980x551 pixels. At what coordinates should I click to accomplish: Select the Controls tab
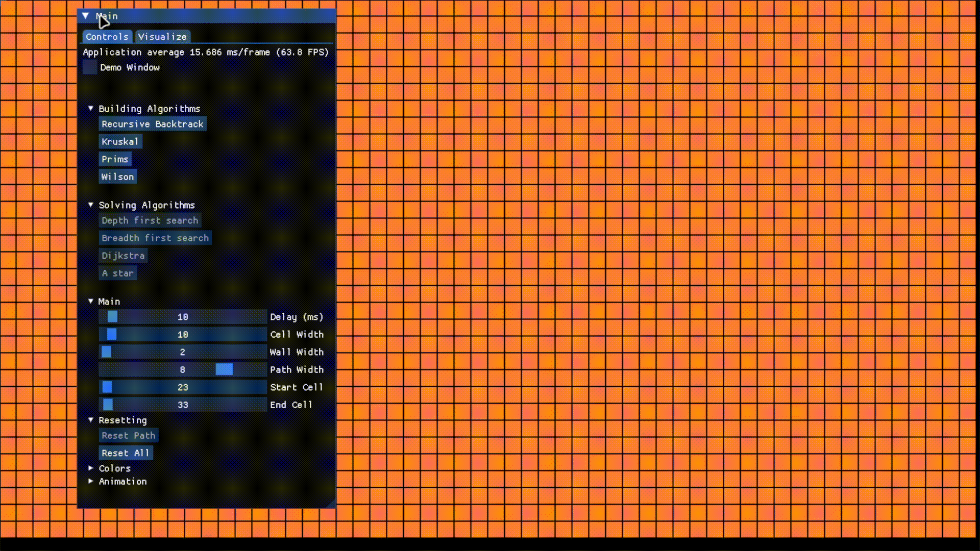107,37
